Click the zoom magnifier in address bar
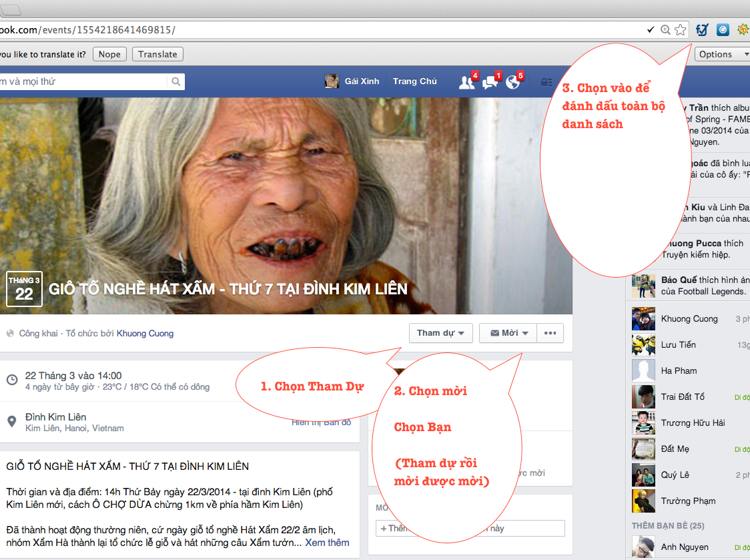 tap(665, 30)
